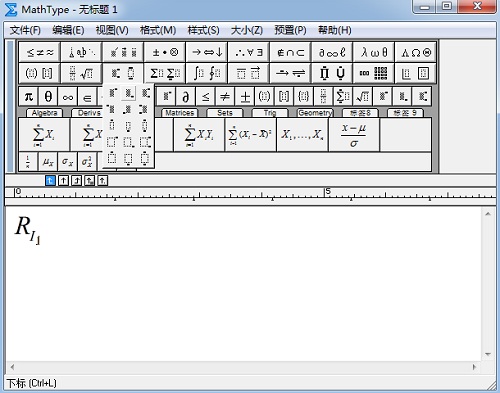
Task: Open the summation templates palette
Action: (x=165, y=73)
